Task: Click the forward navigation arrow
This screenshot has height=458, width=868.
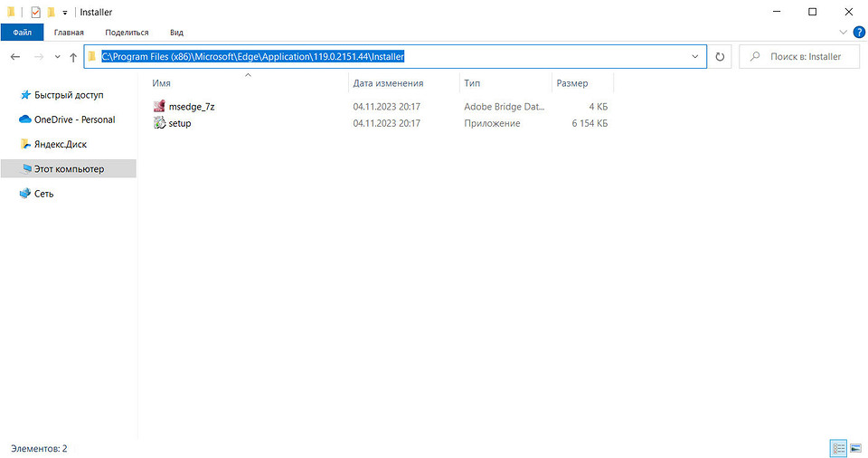Action: [x=39, y=56]
